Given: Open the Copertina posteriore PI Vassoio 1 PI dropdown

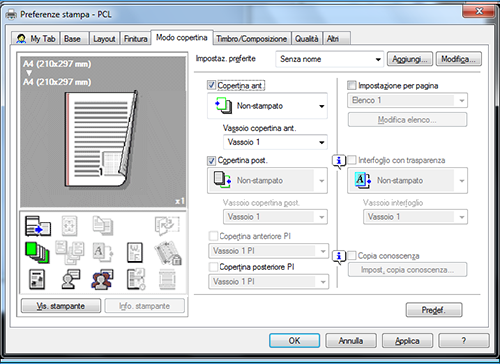Looking at the screenshot, I should [x=269, y=282].
